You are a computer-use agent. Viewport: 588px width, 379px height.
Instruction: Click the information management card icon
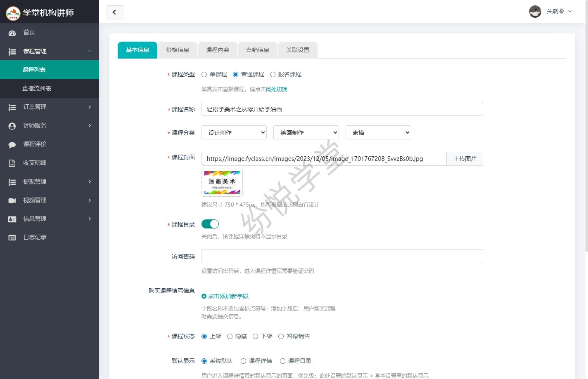(12, 219)
